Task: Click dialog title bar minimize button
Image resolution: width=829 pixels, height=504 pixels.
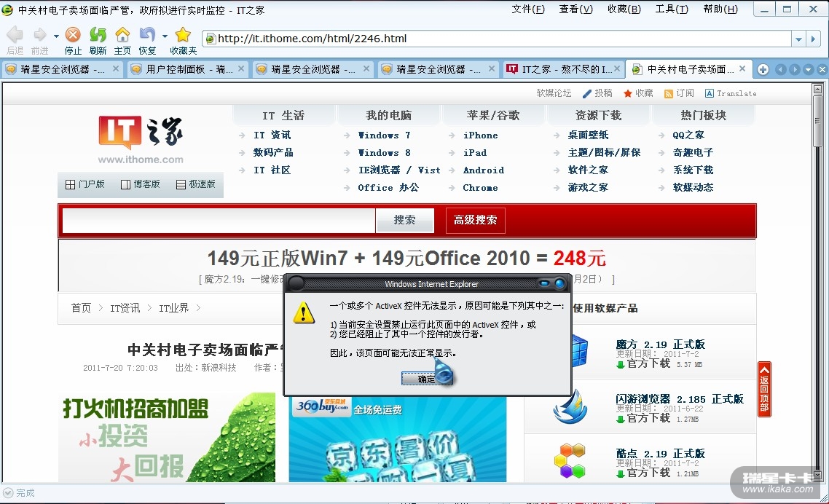Action: [x=545, y=283]
